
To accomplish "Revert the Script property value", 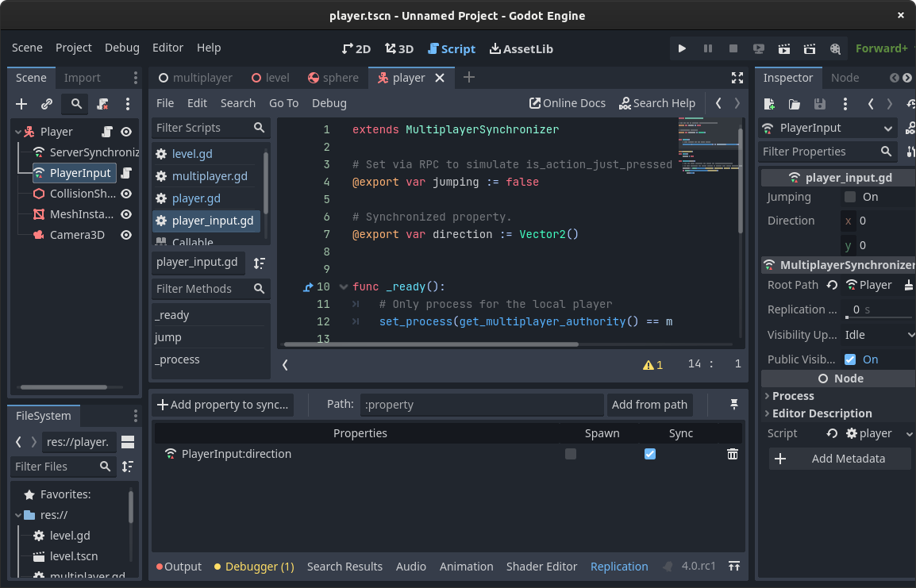I will point(832,433).
